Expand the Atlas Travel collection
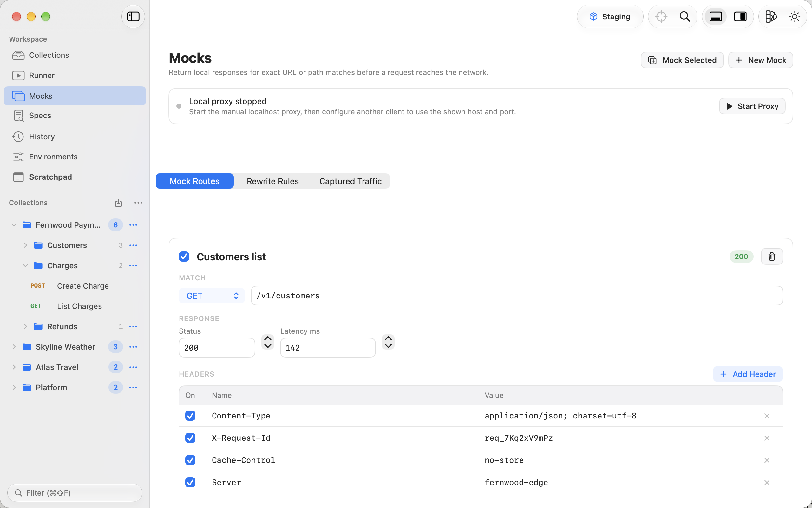Image resolution: width=812 pixels, height=508 pixels. (x=14, y=367)
